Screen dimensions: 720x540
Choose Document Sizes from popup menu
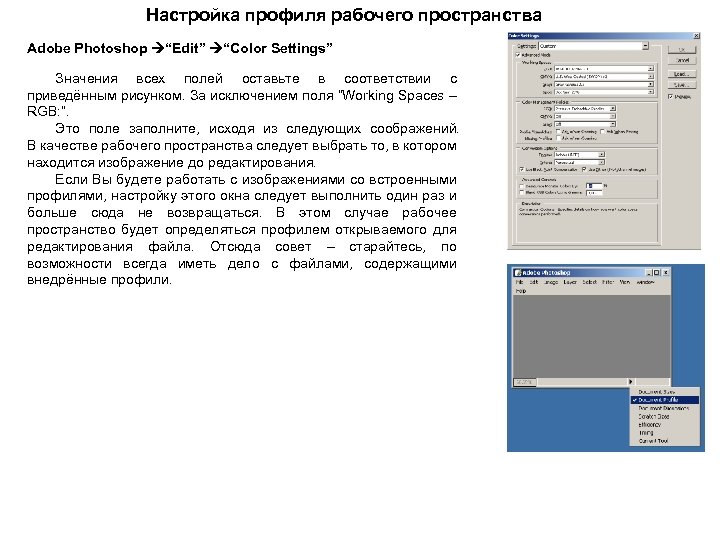click(x=665, y=392)
